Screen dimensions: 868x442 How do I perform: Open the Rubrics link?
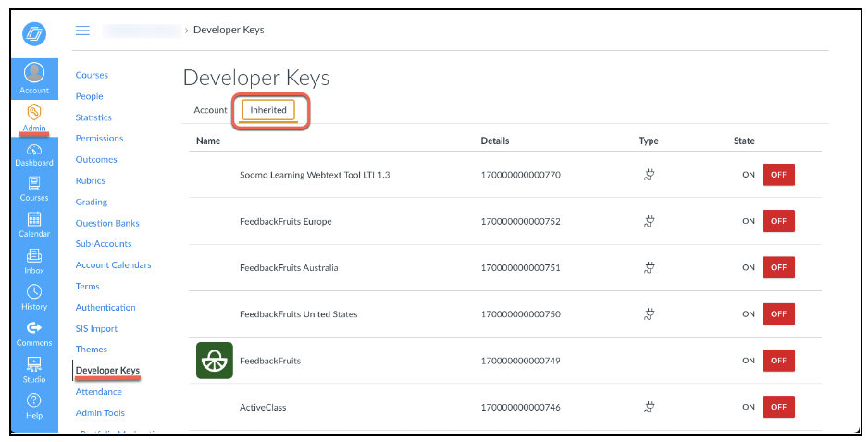91,181
